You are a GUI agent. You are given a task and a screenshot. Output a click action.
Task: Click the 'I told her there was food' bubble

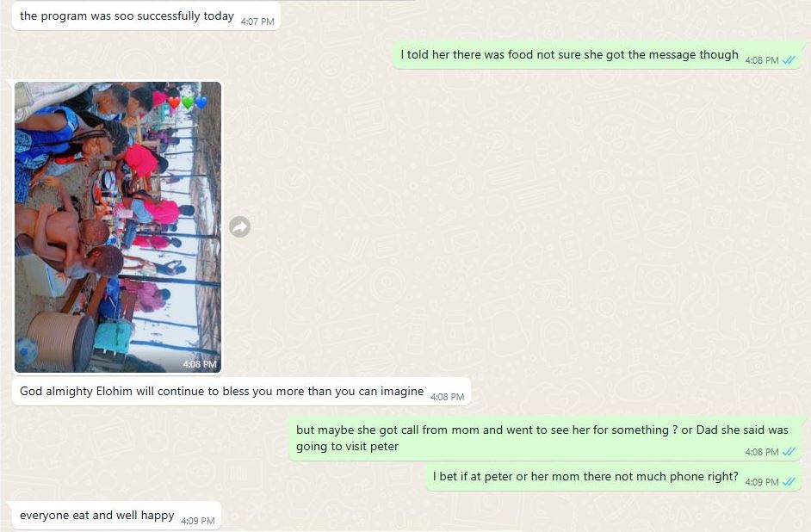pos(597,55)
